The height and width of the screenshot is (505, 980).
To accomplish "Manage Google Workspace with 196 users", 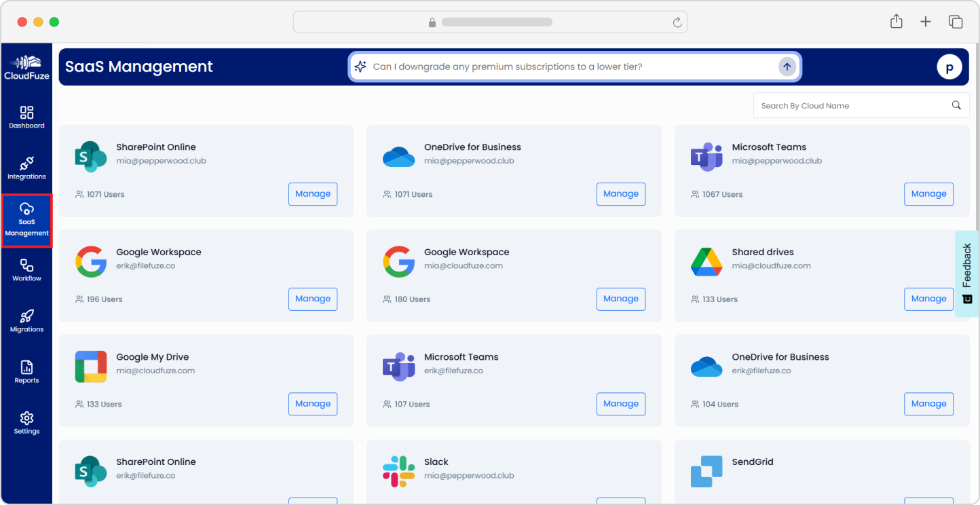I will (313, 299).
